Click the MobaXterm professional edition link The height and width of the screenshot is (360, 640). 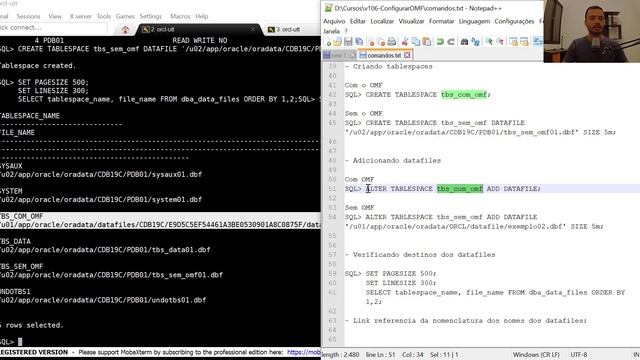pyautogui.click(x=304, y=352)
